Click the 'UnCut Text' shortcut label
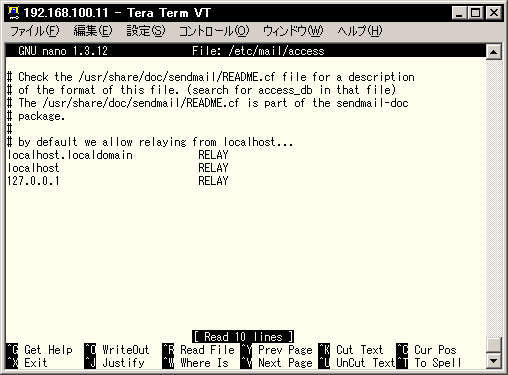Screen dimensions: 508x375 tap(366, 363)
